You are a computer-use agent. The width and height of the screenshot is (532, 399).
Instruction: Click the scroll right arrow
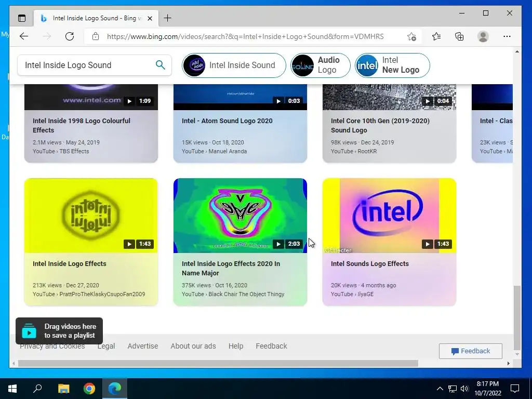point(508,363)
